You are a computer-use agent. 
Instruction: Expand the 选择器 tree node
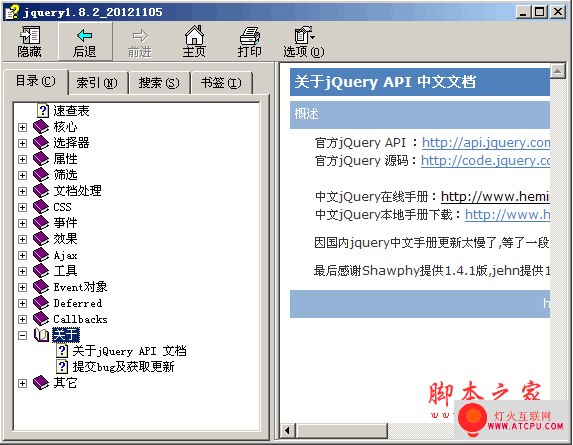coord(23,143)
